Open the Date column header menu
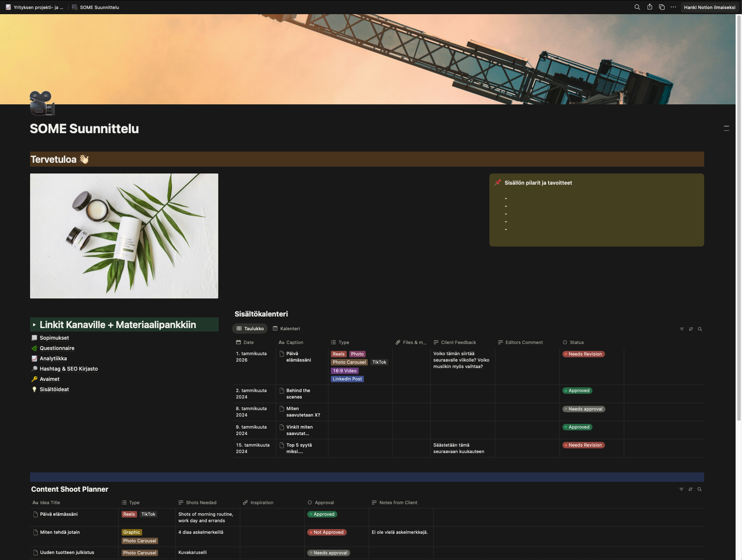The height and width of the screenshot is (560, 742). tap(255, 343)
